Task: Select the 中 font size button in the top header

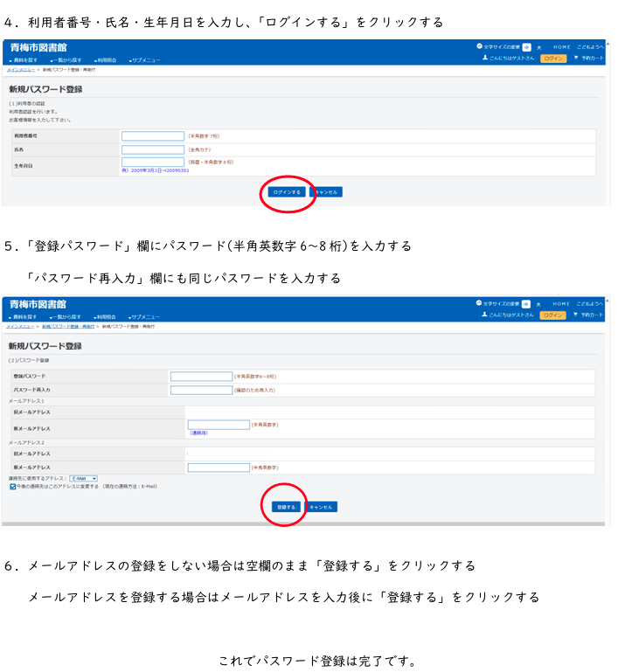Action: click(526, 46)
